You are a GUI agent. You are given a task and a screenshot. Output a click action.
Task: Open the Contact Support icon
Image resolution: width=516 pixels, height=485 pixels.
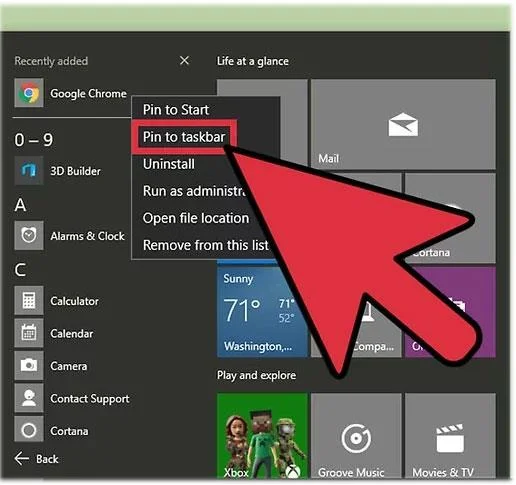29,398
